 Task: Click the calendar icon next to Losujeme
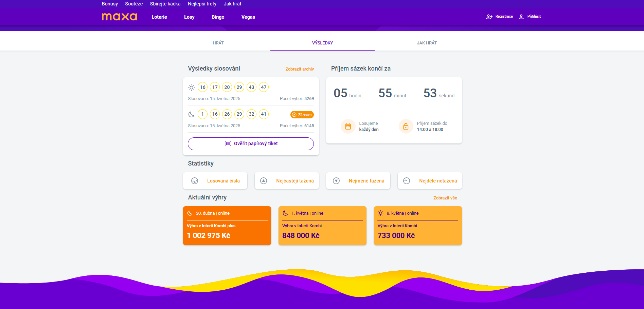coord(348,127)
